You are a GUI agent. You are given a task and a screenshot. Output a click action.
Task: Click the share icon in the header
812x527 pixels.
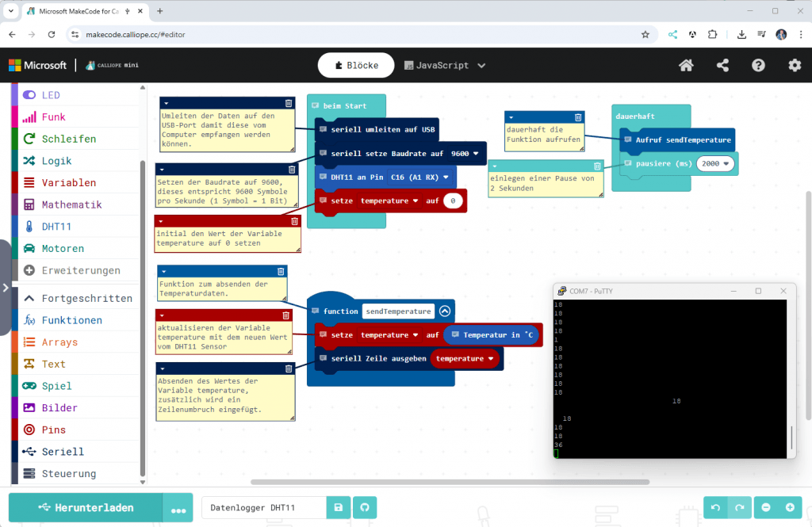[x=722, y=65]
